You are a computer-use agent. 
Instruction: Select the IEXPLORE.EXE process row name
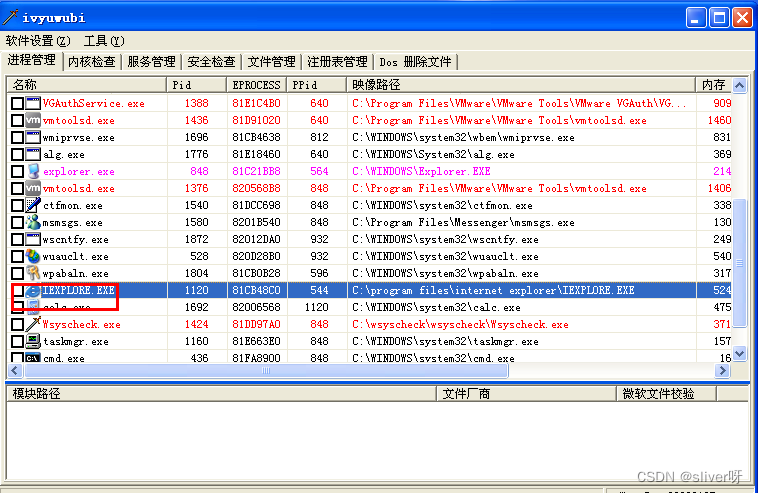click(x=78, y=290)
